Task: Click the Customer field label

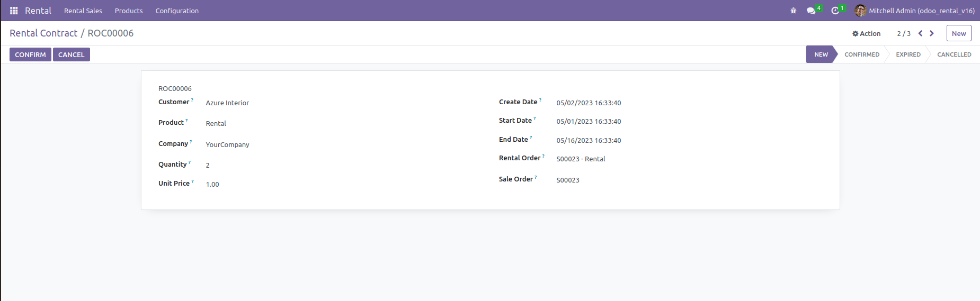Action: pyautogui.click(x=174, y=102)
